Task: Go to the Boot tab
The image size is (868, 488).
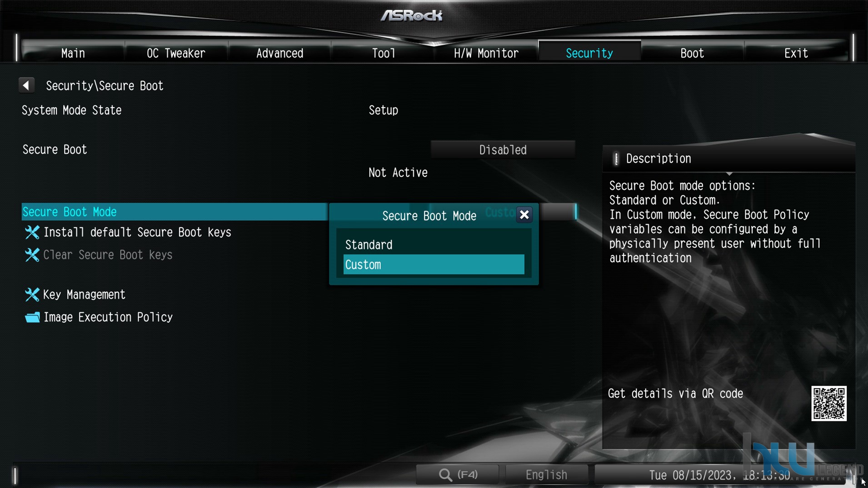Action: pyautogui.click(x=692, y=53)
